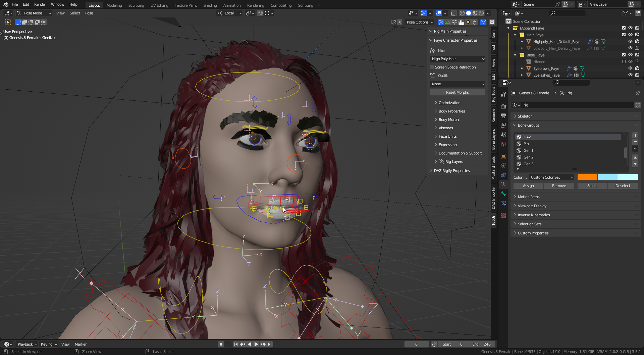The width and height of the screenshot is (644, 355).
Task: Uncheck the Hair_Faye collection checkbox
Action: click(624, 35)
